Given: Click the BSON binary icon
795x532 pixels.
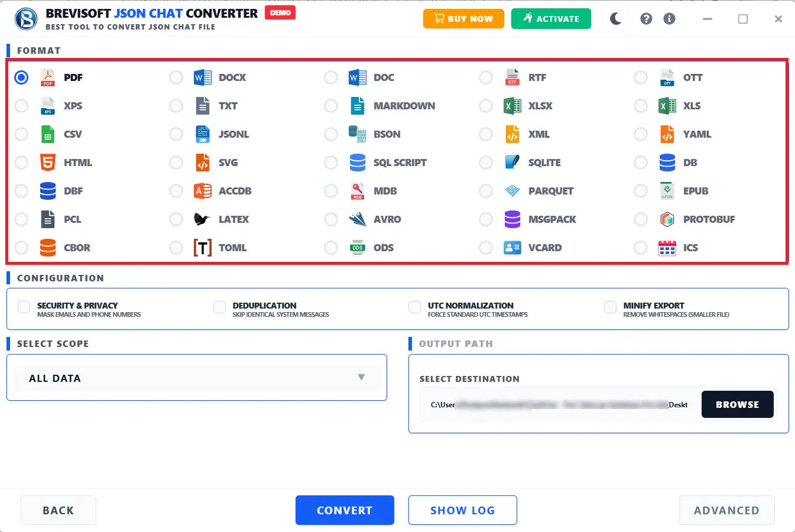Looking at the screenshot, I should tap(358, 134).
